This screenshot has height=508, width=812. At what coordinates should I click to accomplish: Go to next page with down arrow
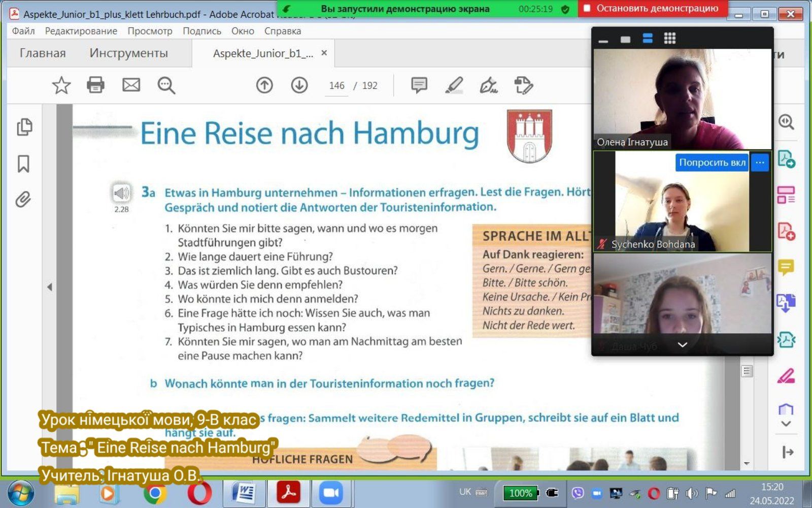(x=299, y=85)
